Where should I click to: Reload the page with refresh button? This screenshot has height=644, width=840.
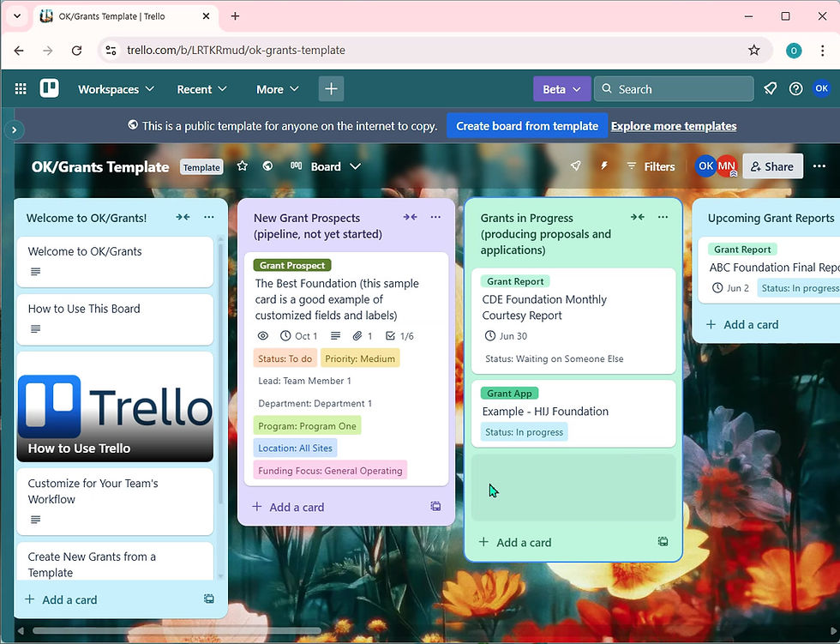[76, 51]
